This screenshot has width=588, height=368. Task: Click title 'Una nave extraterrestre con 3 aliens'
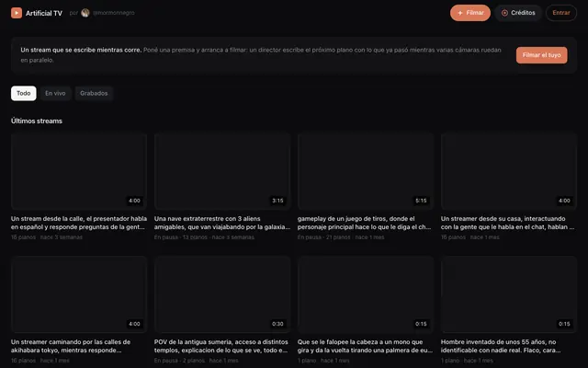click(x=222, y=223)
